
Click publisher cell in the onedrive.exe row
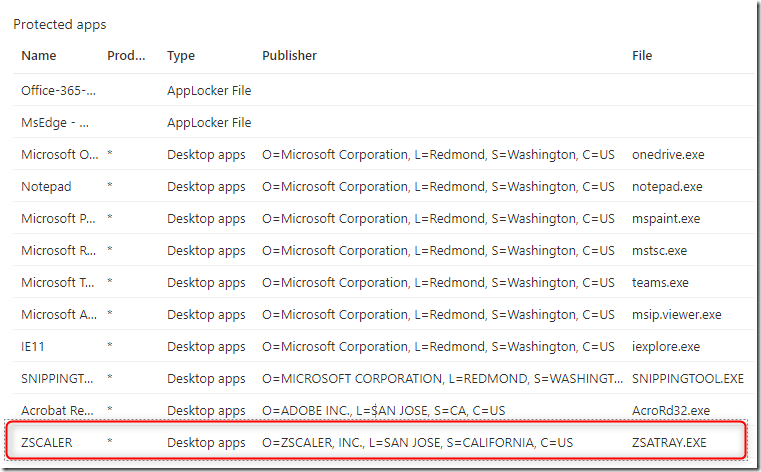pos(438,155)
